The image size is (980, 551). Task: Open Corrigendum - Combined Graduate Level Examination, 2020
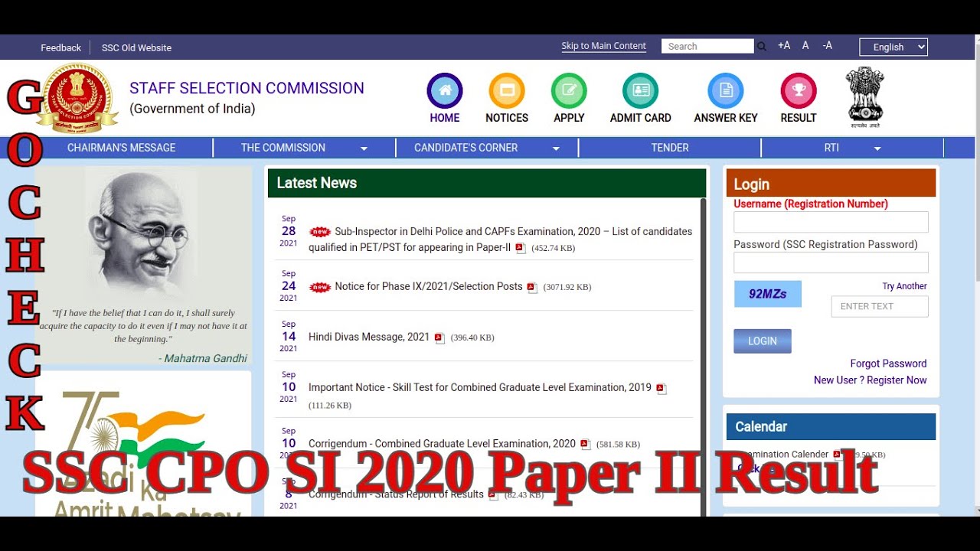442,443
